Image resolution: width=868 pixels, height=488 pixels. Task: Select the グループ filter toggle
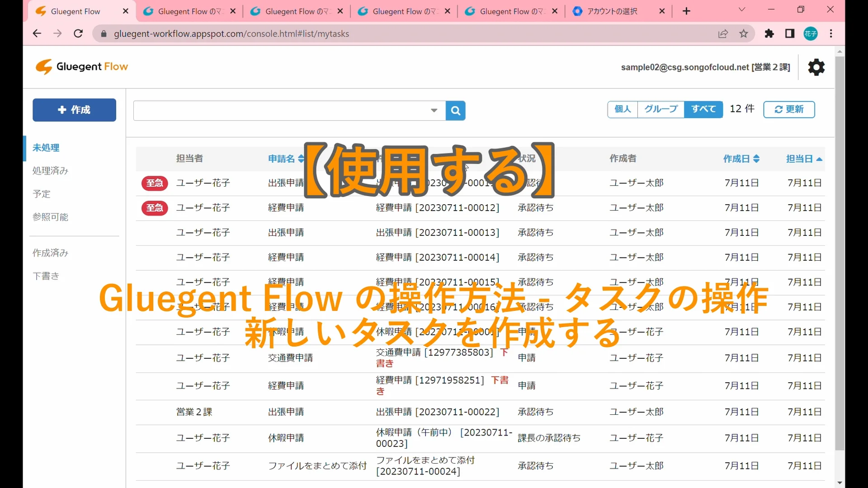(660, 109)
